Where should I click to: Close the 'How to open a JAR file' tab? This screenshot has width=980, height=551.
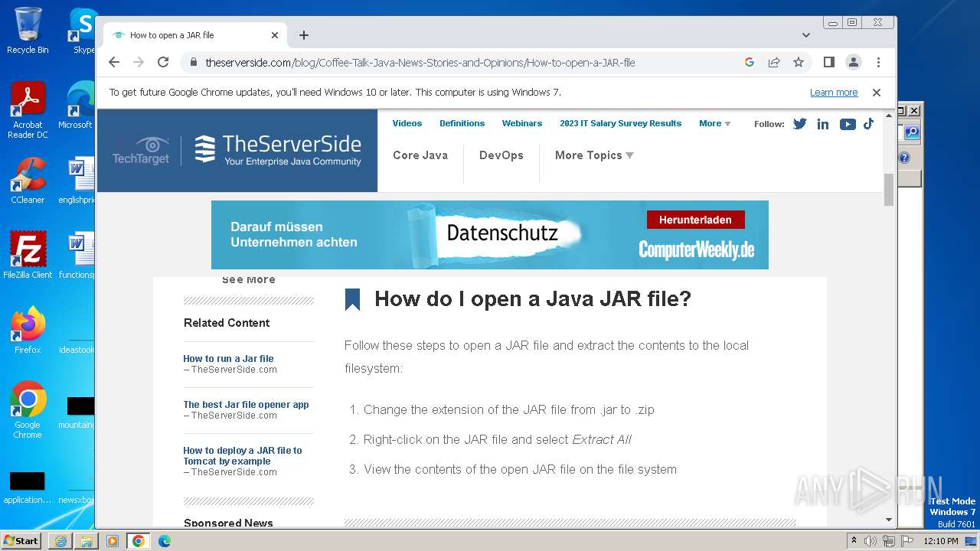pos(275,35)
